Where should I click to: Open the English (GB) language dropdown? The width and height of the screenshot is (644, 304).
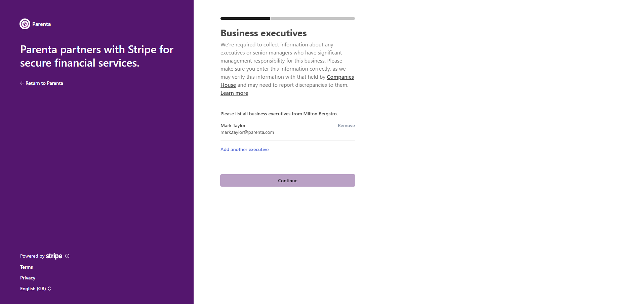[x=36, y=289]
